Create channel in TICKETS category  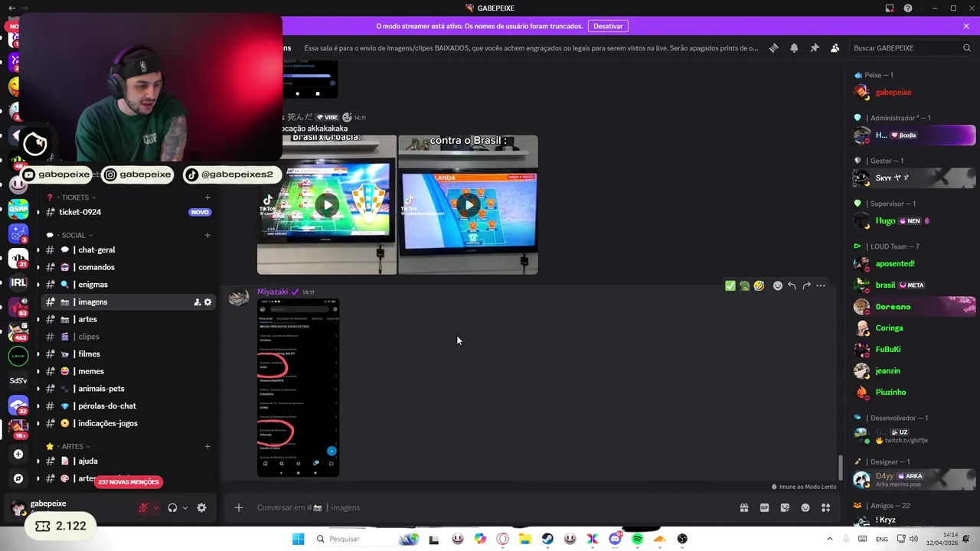click(207, 197)
